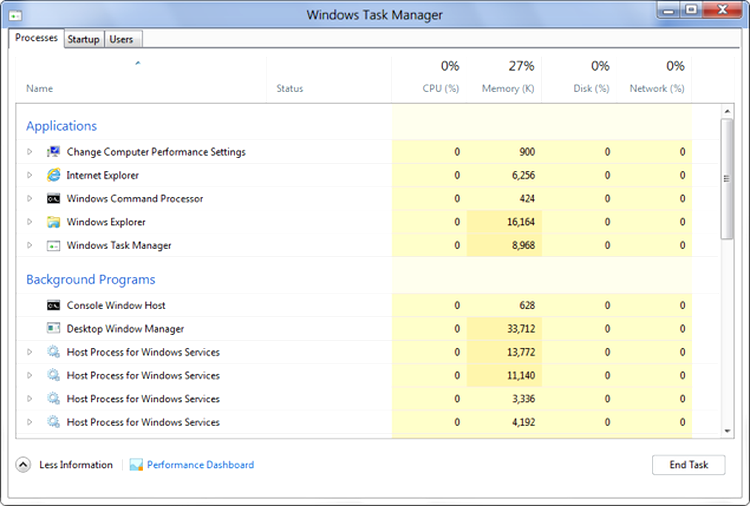Expand Host Process row using 4,192 K
Viewport: 750px width, 506px height.
30,422
